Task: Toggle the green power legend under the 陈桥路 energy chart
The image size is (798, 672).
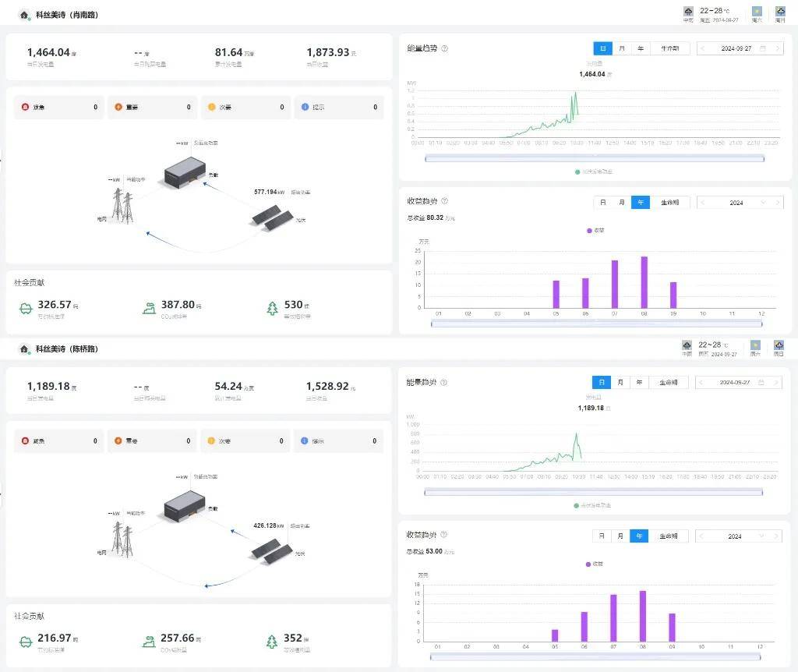Action: 592,505
